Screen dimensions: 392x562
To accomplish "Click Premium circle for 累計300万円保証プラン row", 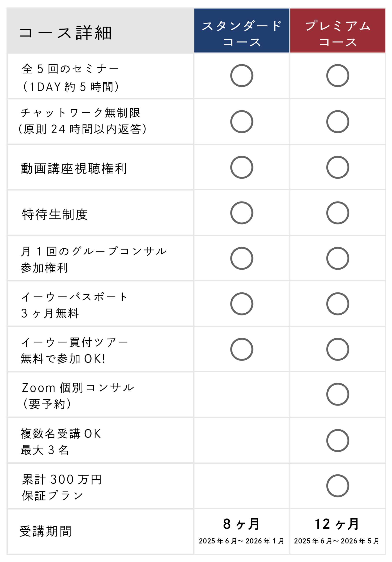I will coord(338,486).
